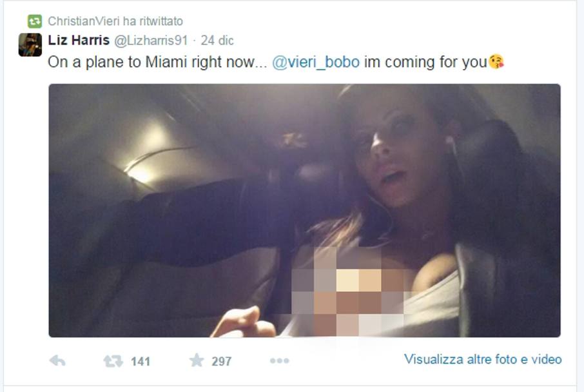Click Visualizza altre foto e video
The image size is (584, 392).
click(x=483, y=359)
